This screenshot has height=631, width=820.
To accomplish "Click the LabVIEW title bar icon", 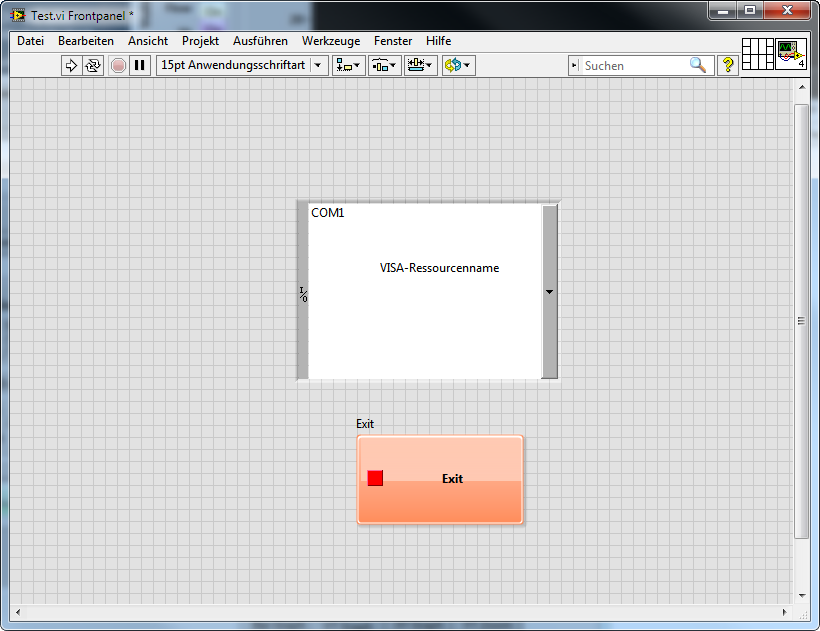I will click(18, 16).
